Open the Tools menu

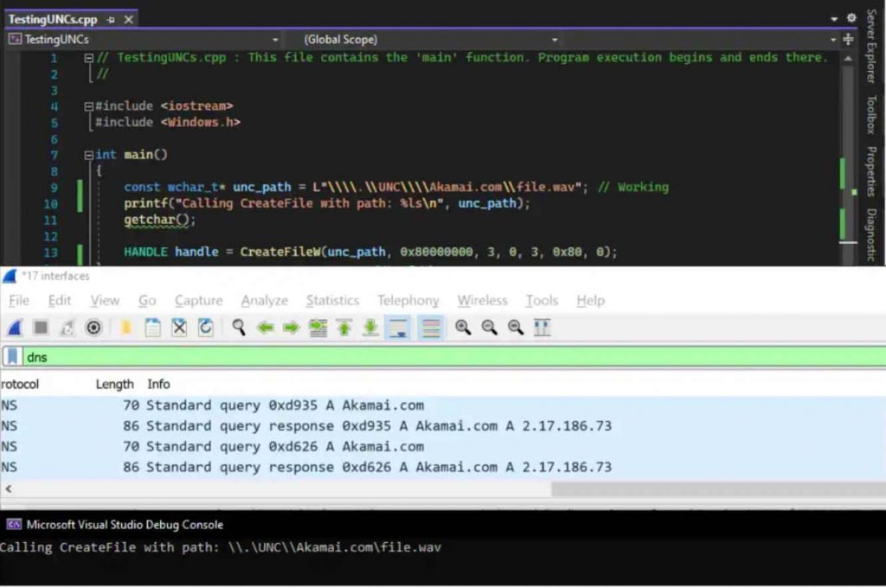click(x=542, y=301)
